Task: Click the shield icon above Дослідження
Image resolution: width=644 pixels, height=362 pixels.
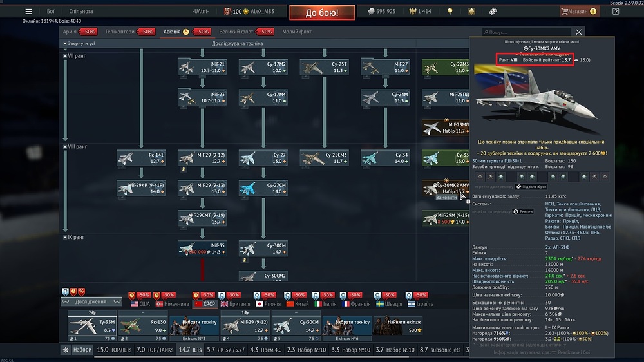Action: click(x=65, y=292)
